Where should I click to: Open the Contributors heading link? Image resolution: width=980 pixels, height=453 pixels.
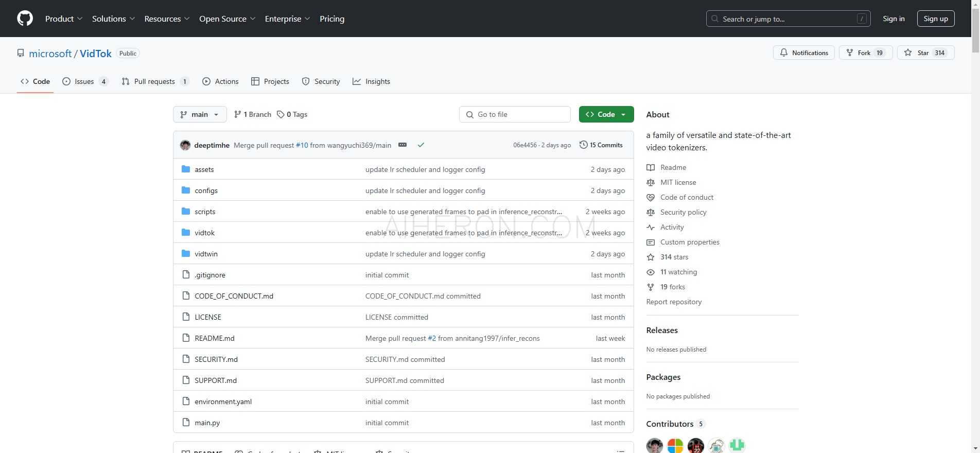(675, 424)
